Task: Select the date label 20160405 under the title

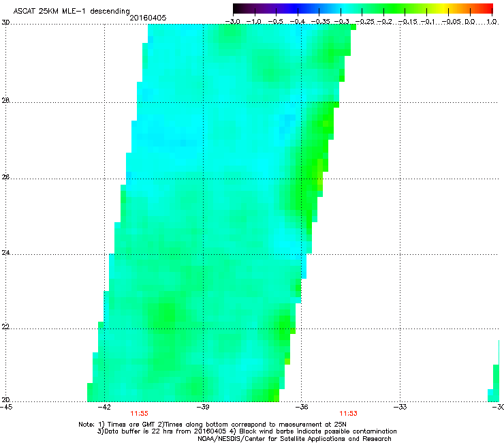Action: coord(148,18)
